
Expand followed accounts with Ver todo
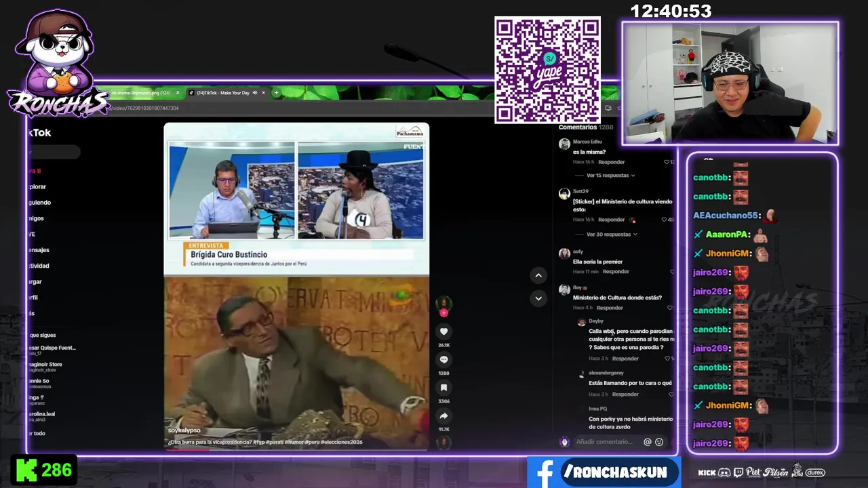click(37, 434)
